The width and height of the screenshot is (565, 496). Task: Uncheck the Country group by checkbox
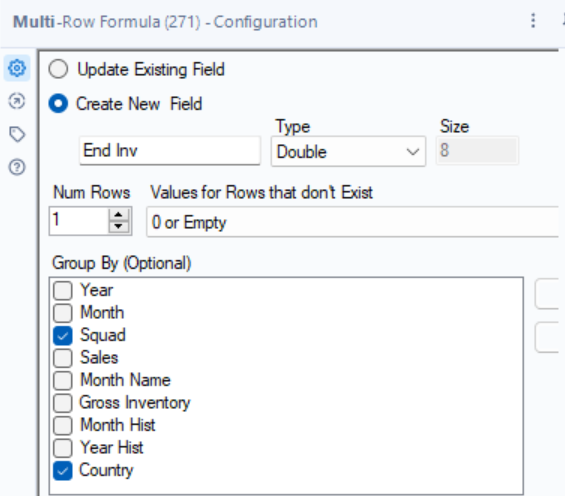63,471
